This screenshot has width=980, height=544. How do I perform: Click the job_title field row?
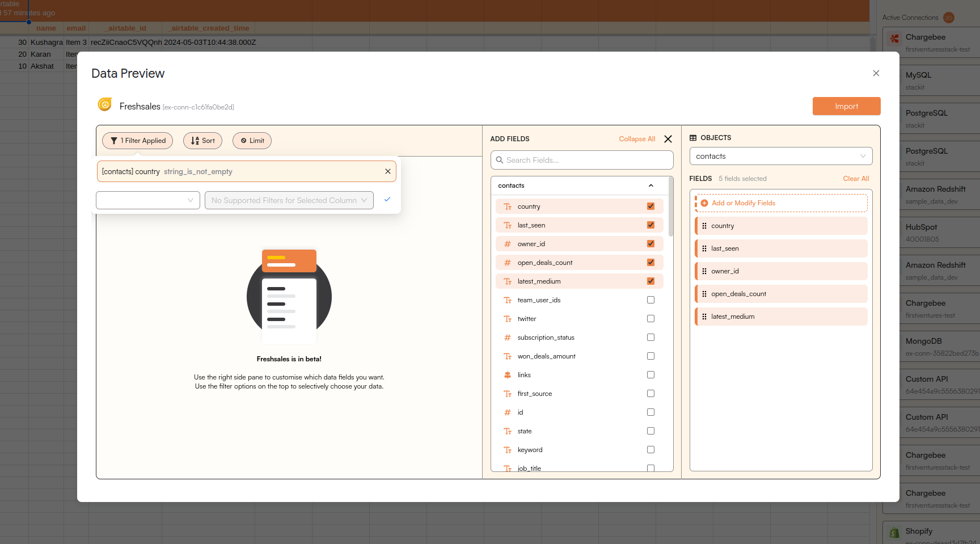579,468
